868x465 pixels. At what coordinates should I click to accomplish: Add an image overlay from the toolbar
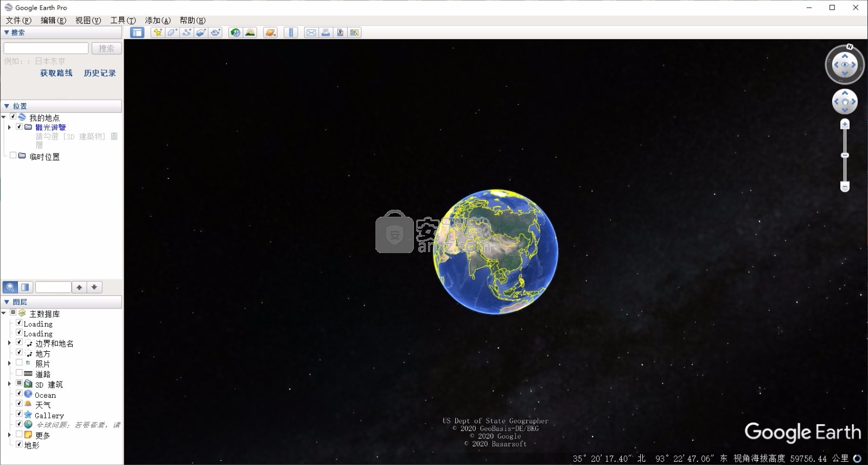[x=201, y=33]
